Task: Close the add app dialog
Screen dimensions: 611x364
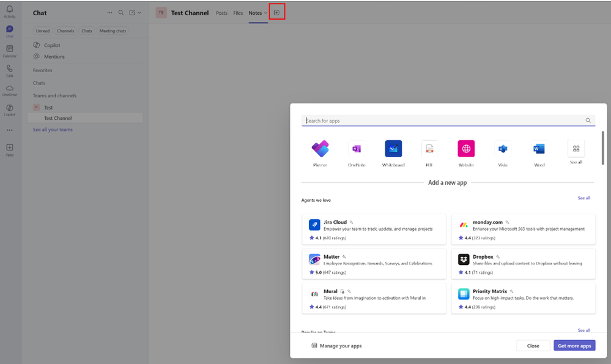Action: pyautogui.click(x=533, y=346)
